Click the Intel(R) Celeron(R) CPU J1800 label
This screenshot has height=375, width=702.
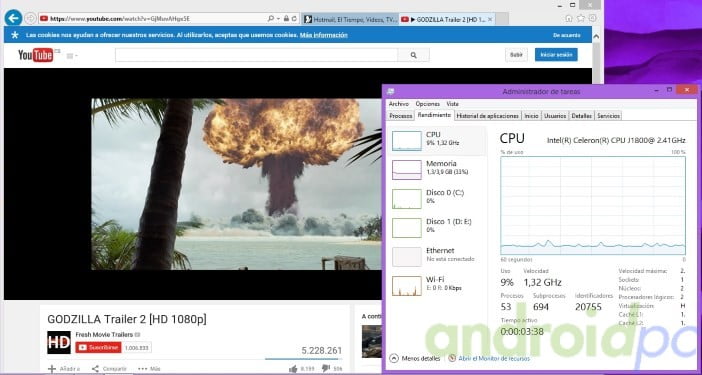pyautogui.click(x=616, y=141)
